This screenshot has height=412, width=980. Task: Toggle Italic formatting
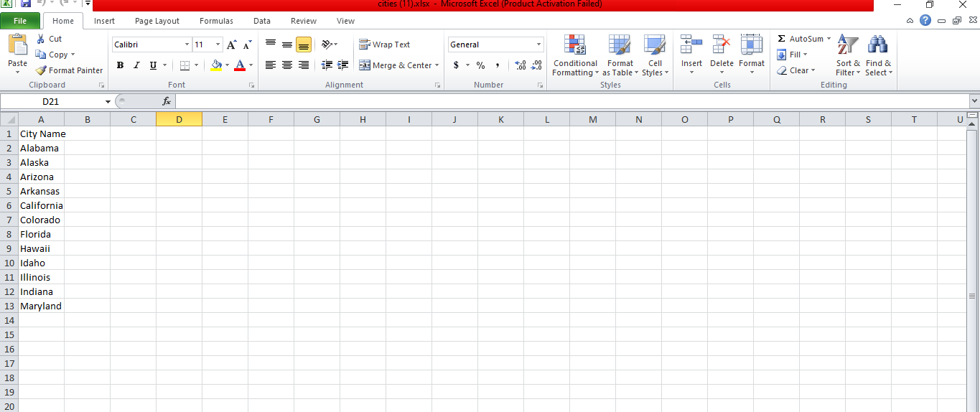136,65
